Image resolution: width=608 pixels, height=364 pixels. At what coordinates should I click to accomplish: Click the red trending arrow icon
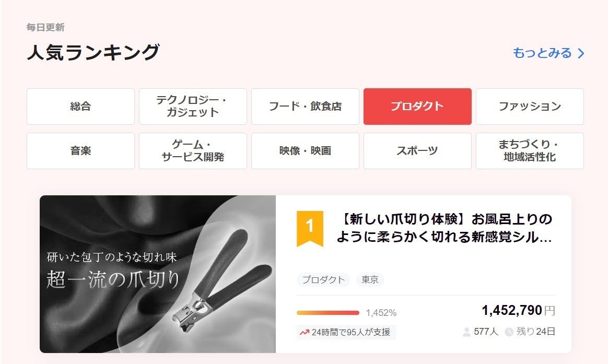[305, 332]
